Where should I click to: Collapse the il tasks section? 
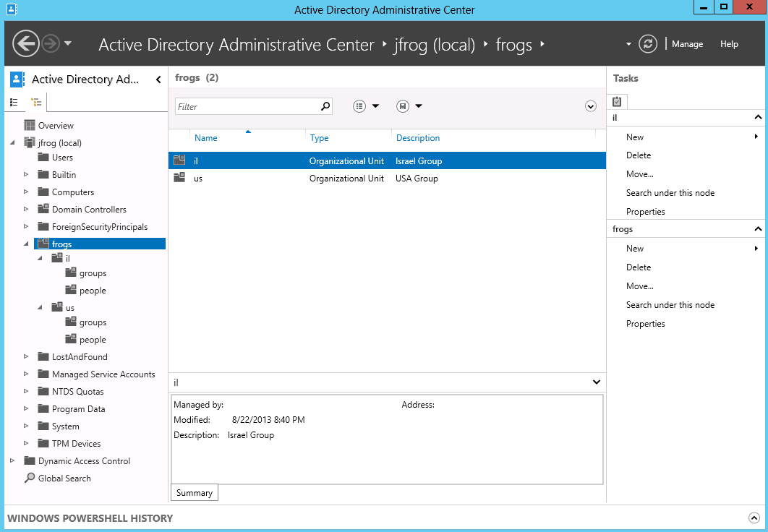758,117
